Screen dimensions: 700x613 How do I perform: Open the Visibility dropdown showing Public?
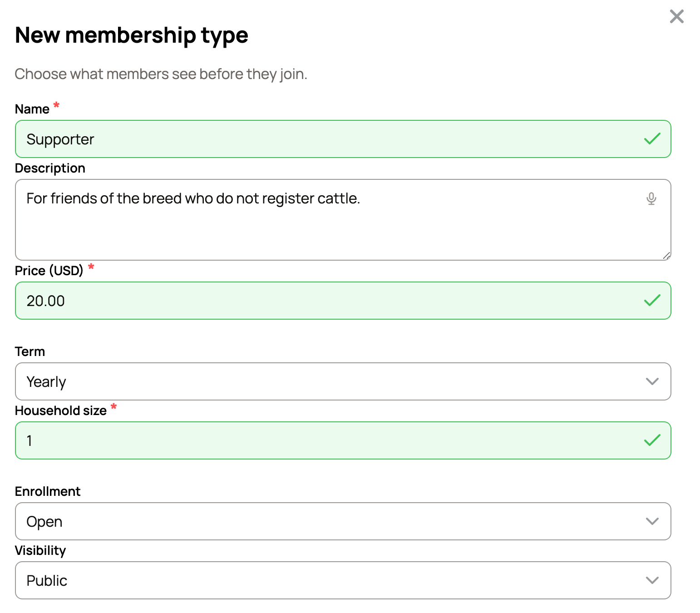pyautogui.click(x=343, y=580)
